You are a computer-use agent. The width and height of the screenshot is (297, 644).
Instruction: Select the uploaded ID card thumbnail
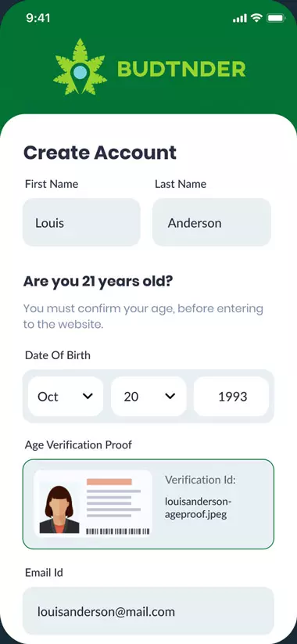[93, 504]
